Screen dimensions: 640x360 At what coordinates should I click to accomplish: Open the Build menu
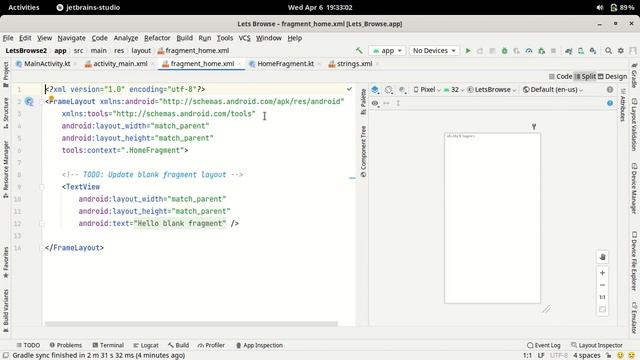point(184,38)
